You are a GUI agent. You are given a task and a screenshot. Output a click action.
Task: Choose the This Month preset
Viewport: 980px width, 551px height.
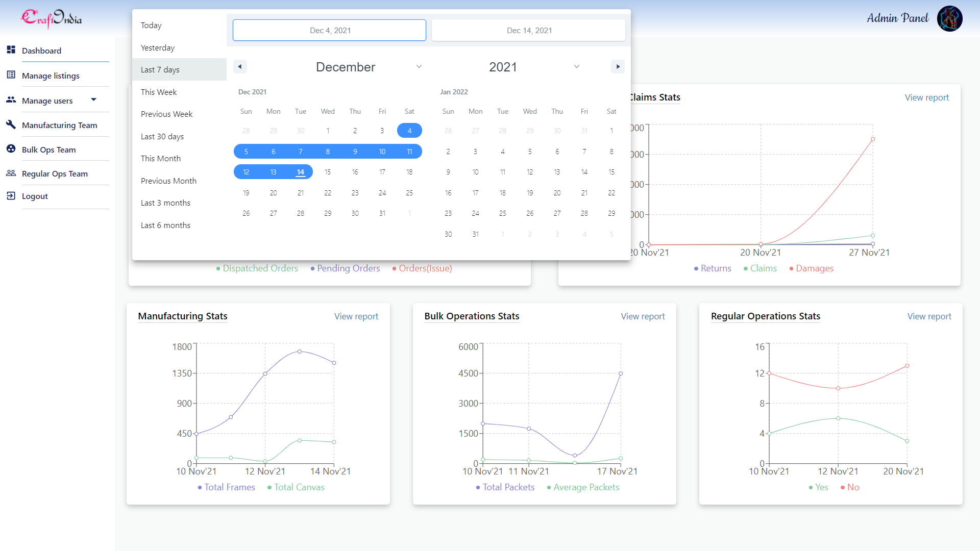160,158
